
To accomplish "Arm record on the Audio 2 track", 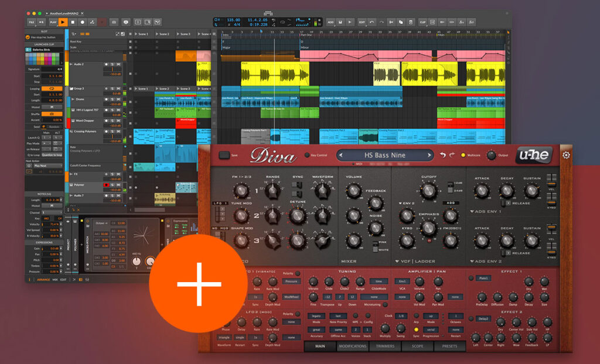I will point(107,64).
